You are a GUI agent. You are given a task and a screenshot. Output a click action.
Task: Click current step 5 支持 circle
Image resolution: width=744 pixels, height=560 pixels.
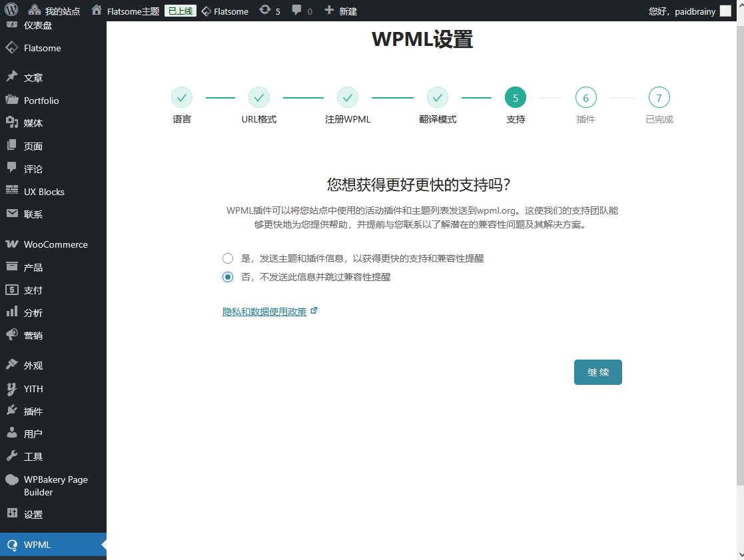tap(516, 98)
